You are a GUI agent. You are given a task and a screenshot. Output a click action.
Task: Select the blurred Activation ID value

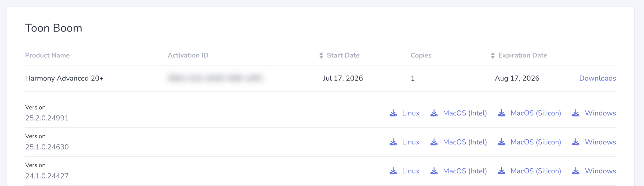coord(215,78)
